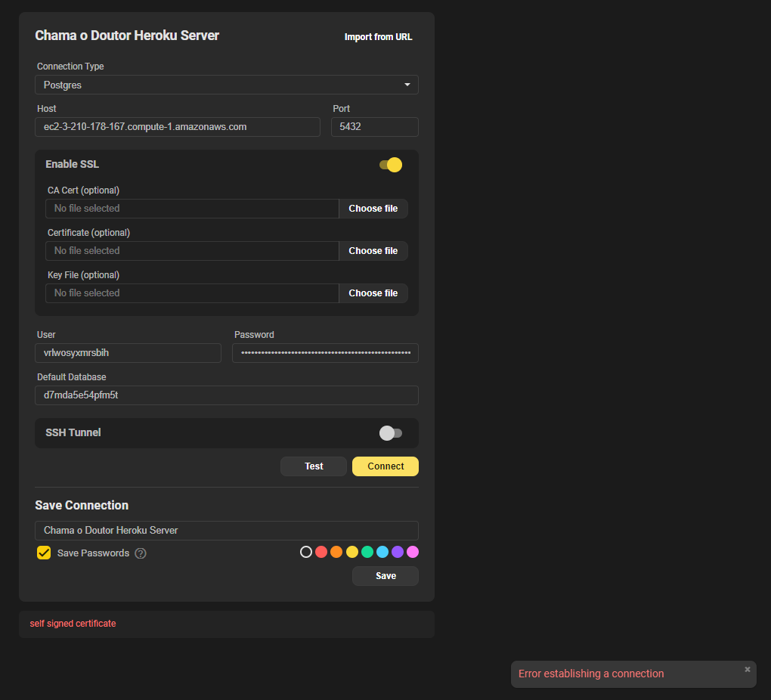Select the purple connection color swatch
Image resolution: width=771 pixels, height=700 pixels.
397,552
